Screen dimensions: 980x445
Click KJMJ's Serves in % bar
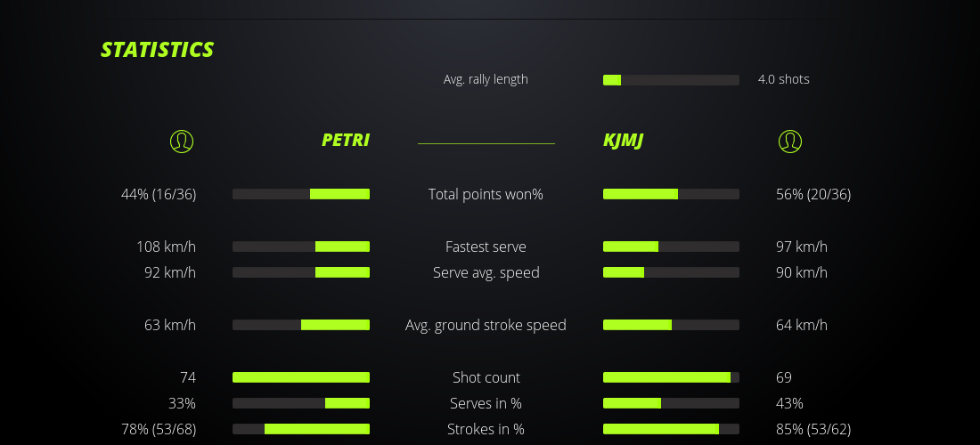pyautogui.click(x=671, y=403)
